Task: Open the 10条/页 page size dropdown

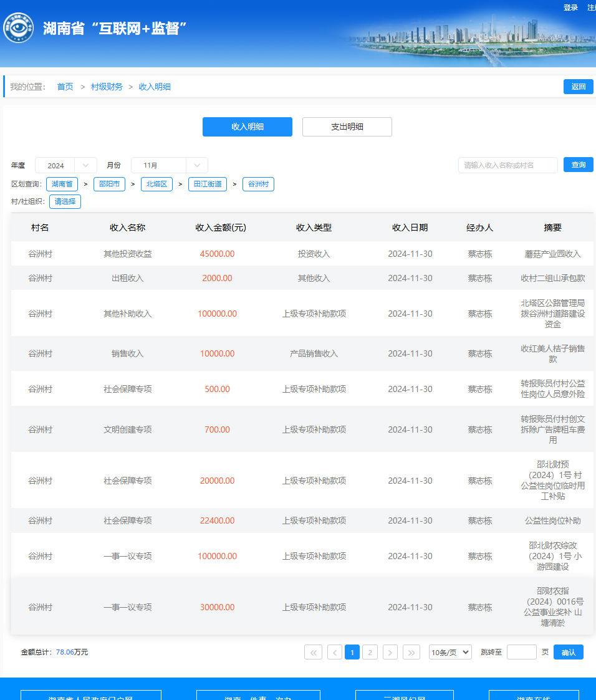Action: tap(450, 652)
